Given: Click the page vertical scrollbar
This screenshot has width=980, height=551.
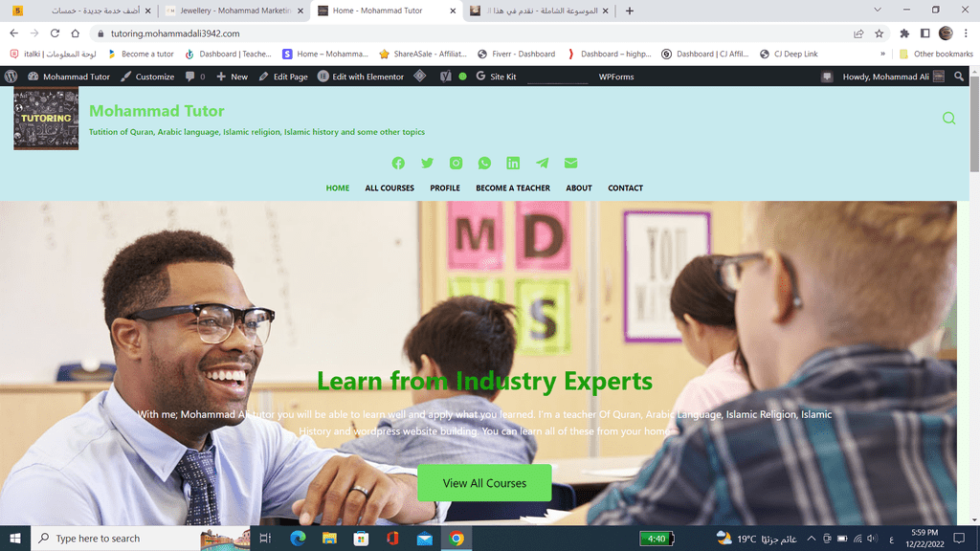Looking at the screenshot, I should [974, 303].
